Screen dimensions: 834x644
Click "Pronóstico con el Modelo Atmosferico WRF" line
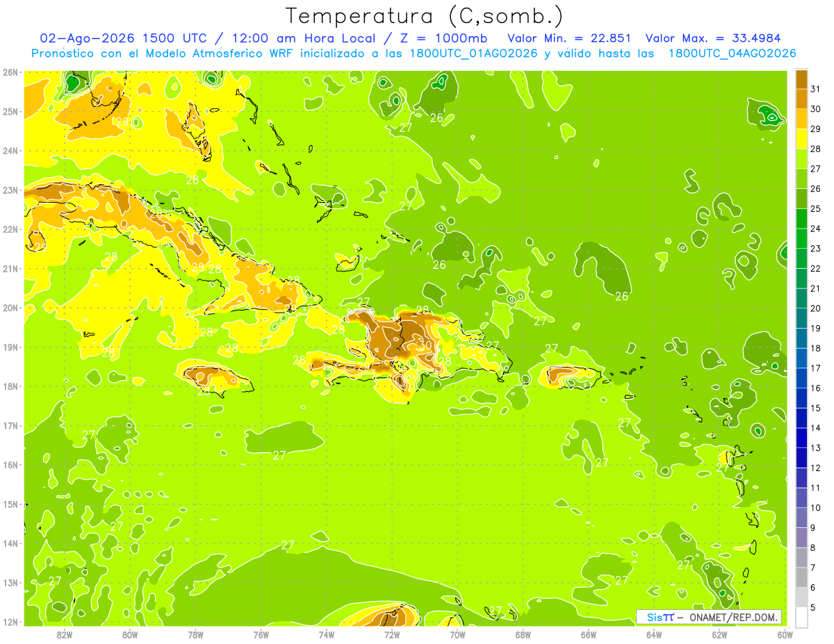click(x=163, y=53)
